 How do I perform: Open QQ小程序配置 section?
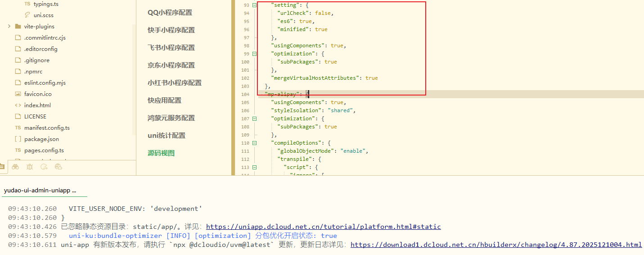[170, 13]
